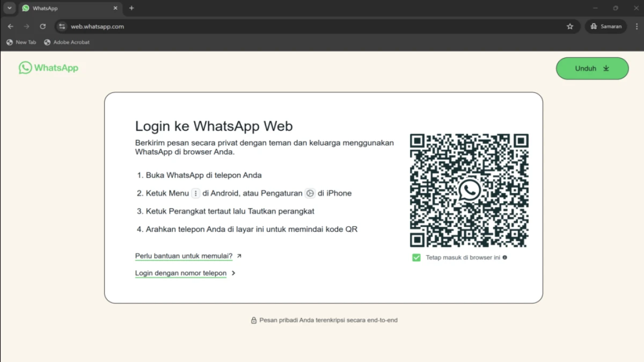The height and width of the screenshot is (362, 644).
Task: Reload the page with refresh icon
Action: [x=43, y=26]
